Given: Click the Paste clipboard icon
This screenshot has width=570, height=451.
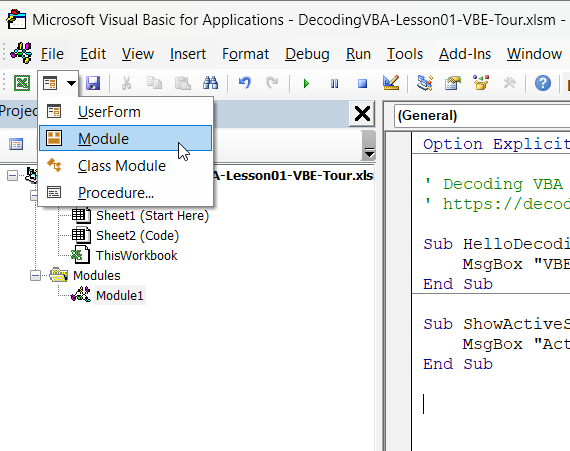Looking at the screenshot, I should pos(183,83).
